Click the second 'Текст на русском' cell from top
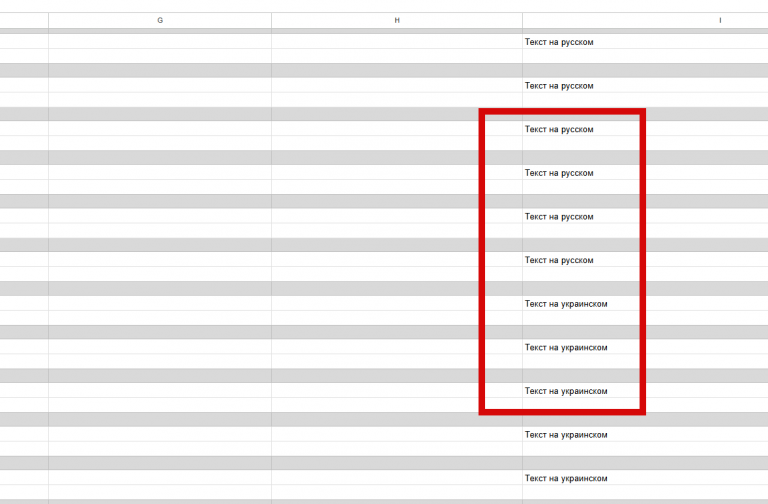The width and height of the screenshot is (768, 504). pyautogui.click(x=645, y=85)
